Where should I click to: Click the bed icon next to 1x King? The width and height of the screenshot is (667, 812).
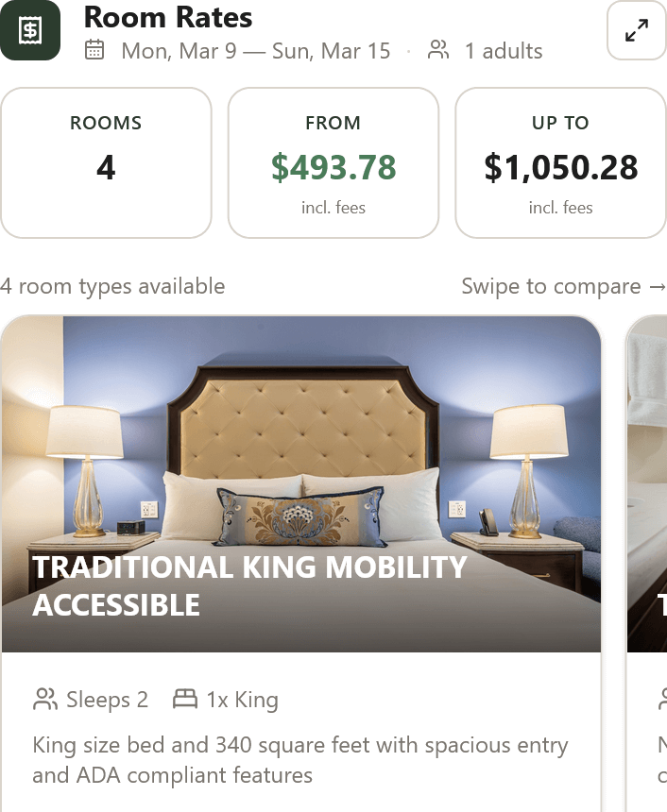click(185, 700)
